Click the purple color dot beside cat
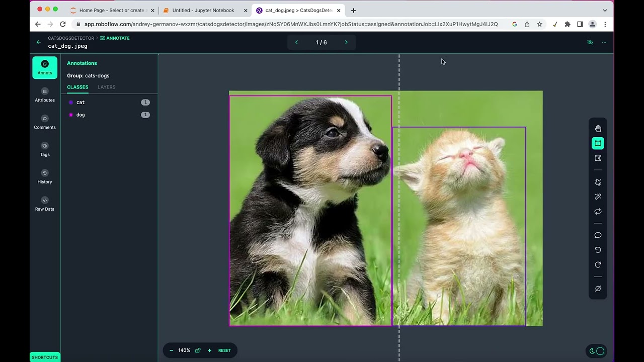 pos(70,102)
